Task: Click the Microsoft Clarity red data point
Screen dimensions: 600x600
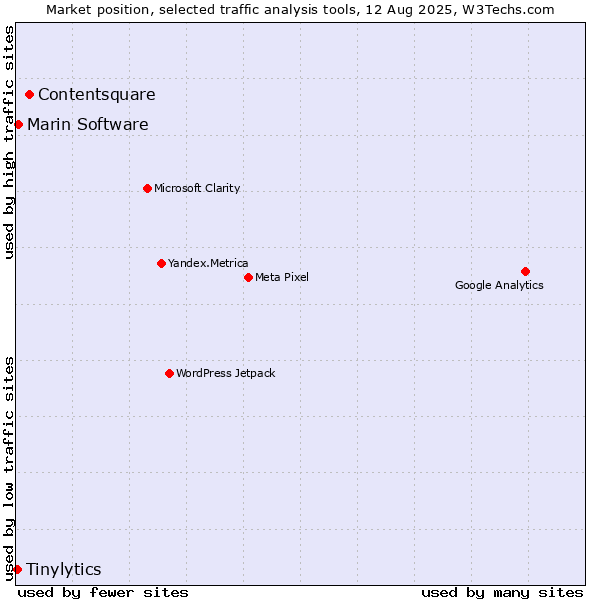Action: point(147,188)
